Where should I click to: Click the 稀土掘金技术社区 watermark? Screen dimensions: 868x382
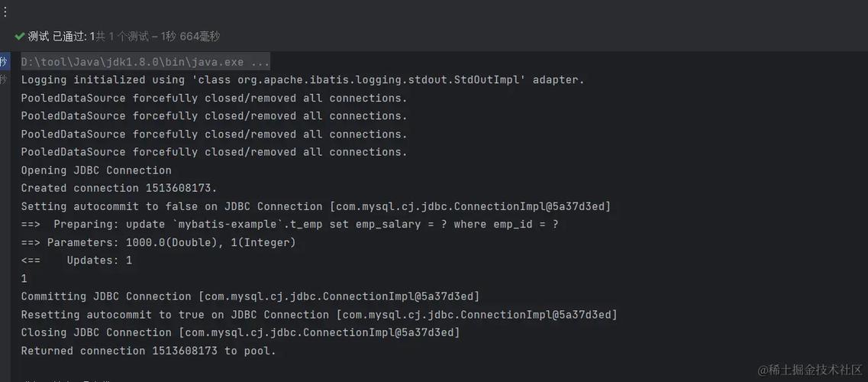[809, 370]
